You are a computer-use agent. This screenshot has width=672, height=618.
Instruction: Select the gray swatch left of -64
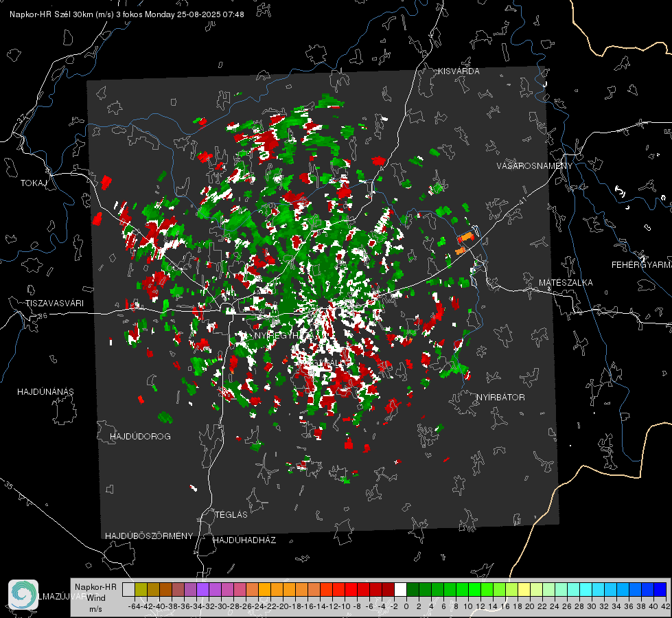(128, 590)
